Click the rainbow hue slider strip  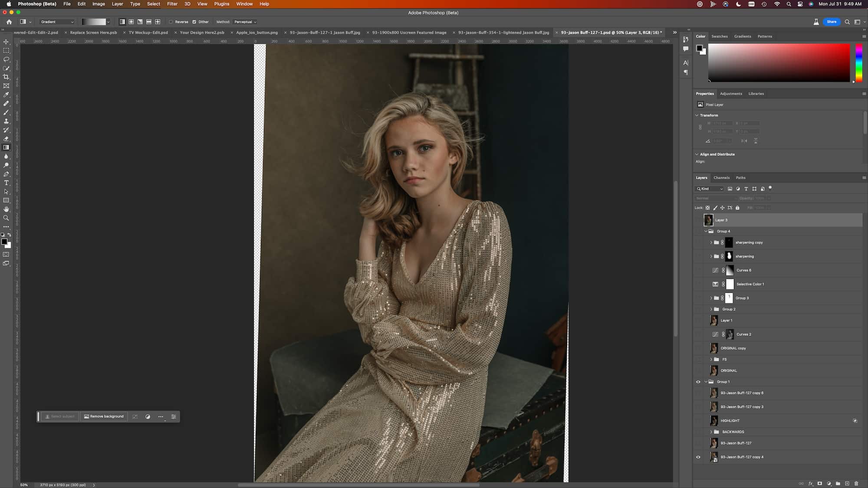click(858, 63)
